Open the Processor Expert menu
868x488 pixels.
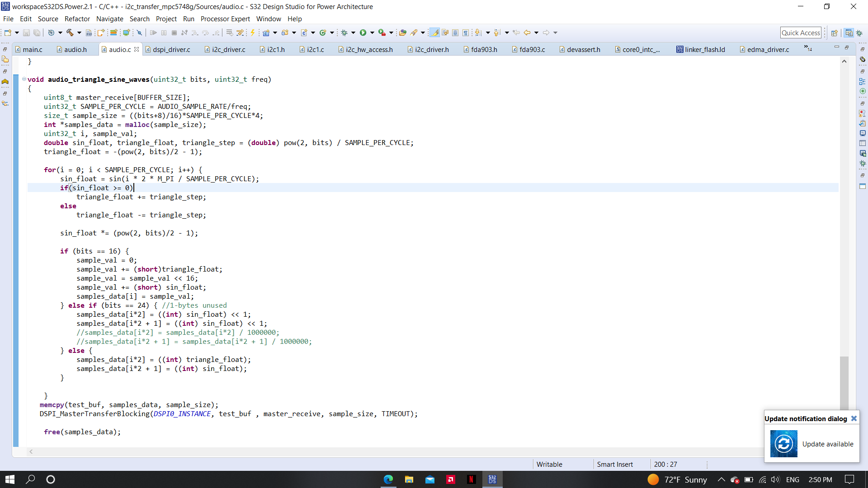pyautogui.click(x=225, y=19)
